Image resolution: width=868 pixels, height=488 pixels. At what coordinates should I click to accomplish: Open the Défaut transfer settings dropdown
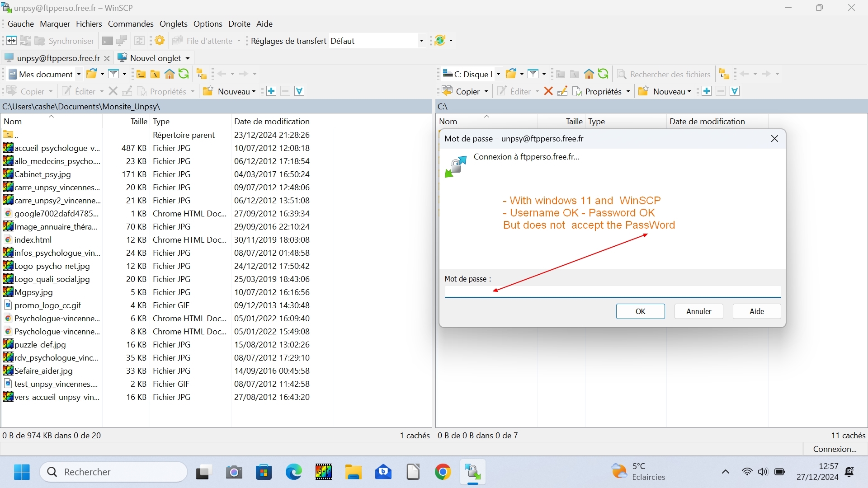click(421, 40)
